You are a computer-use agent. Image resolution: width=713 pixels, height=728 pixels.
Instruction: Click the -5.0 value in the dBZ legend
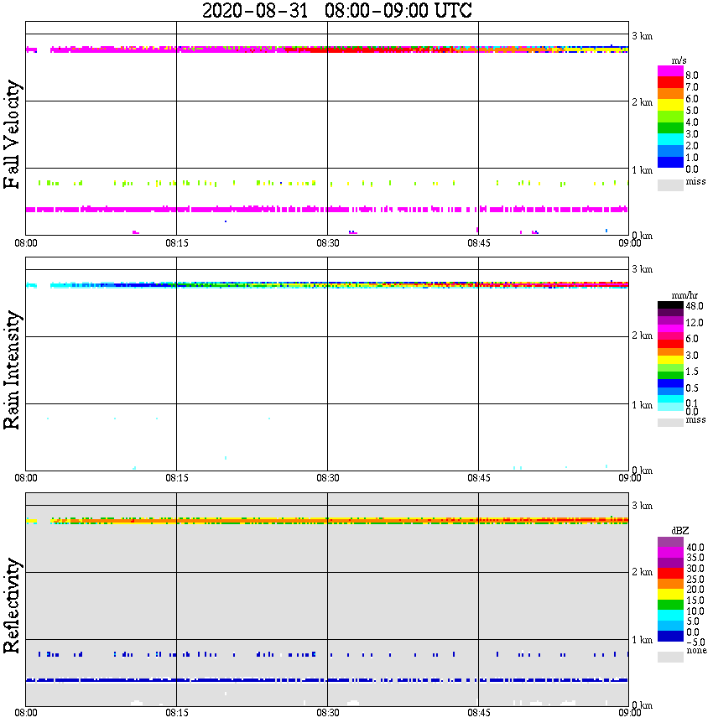695,642
